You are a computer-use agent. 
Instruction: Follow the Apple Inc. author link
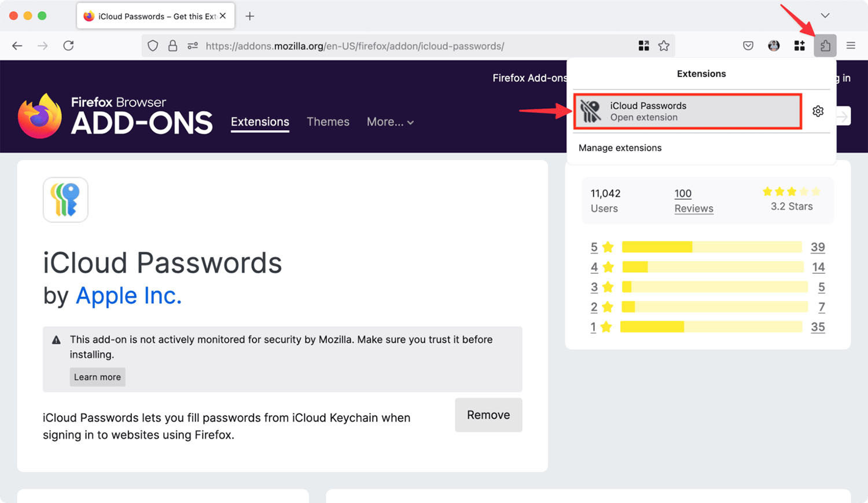[x=128, y=296]
